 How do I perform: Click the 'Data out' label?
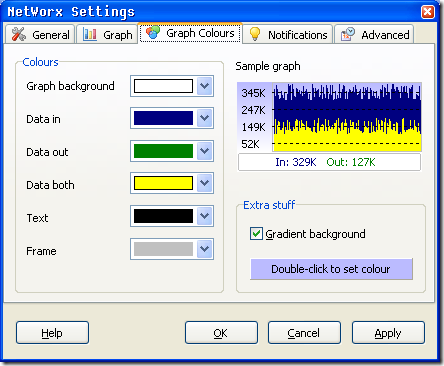[47, 152]
